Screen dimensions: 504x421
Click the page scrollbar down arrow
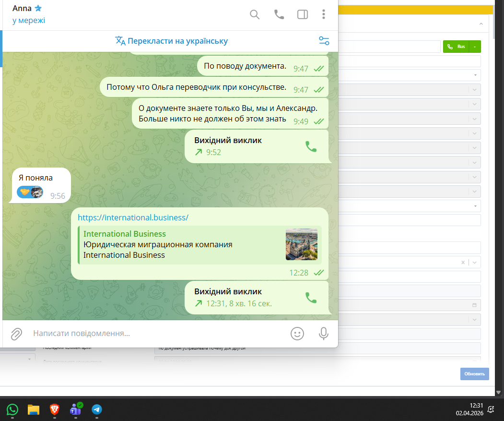[x=498, y=392]
